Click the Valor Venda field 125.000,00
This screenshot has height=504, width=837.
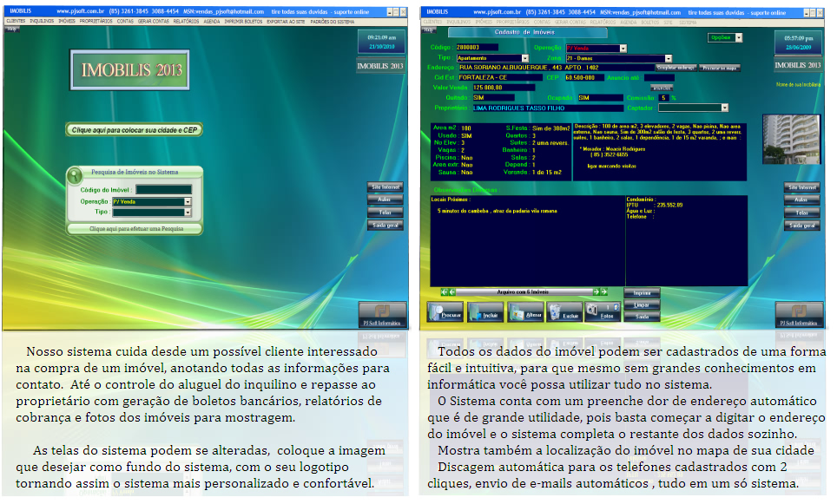point(504,88)
